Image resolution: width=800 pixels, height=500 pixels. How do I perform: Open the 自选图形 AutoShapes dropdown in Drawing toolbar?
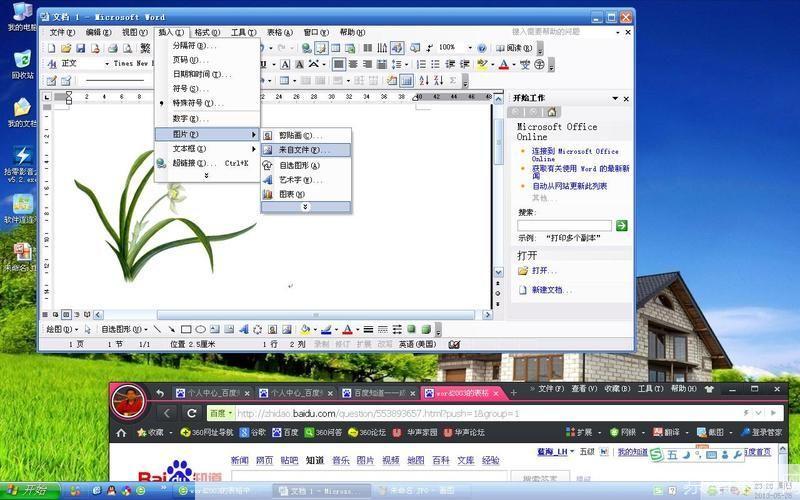[x=124, y=330]
